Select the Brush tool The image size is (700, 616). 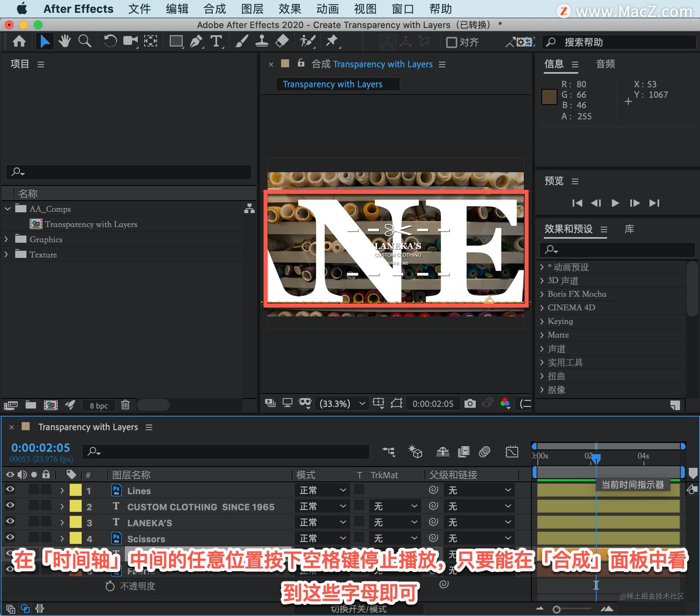click(241, 41)
